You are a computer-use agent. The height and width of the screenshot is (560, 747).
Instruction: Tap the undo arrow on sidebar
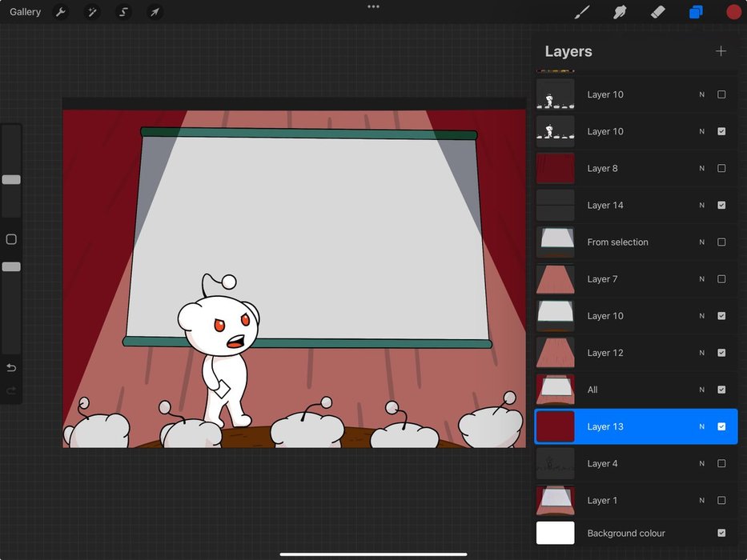point(11,368)
